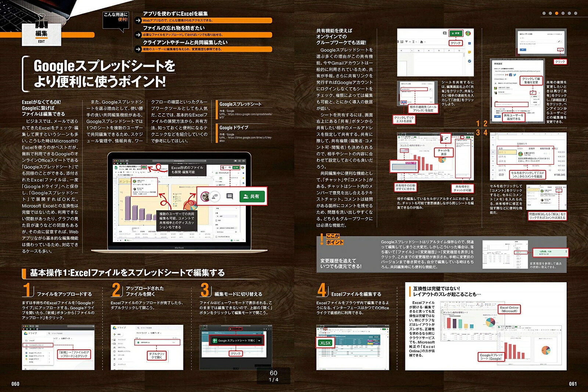Viewport: 588px width, 392px height.
Task: Click the Twitter icon in share settings dialog
Action: [514, 75]
